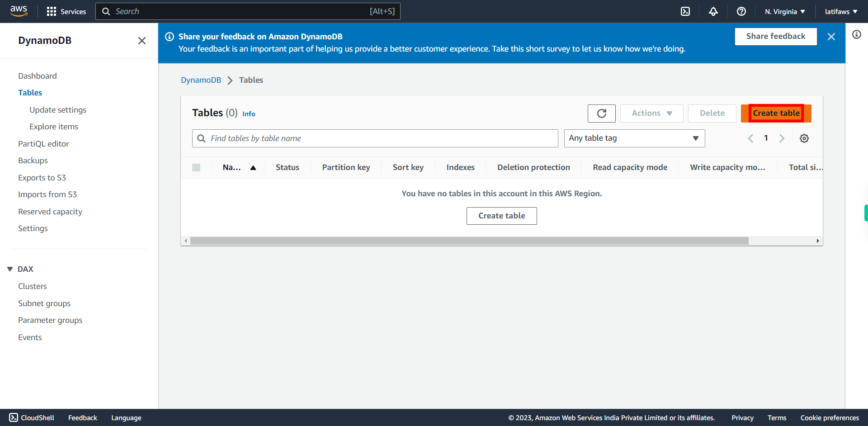Click Write capacity mode column header
Screen dimensions: 868x426
click(728, 167)
